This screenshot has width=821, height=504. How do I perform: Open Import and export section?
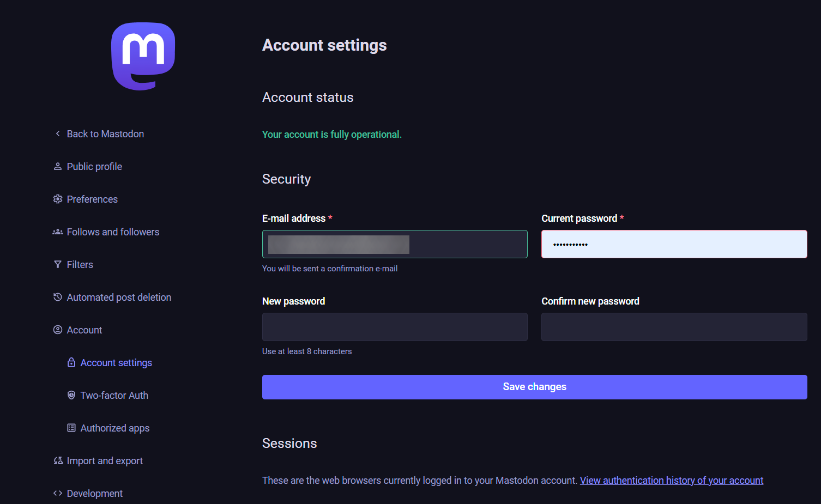tap(105, 461)
